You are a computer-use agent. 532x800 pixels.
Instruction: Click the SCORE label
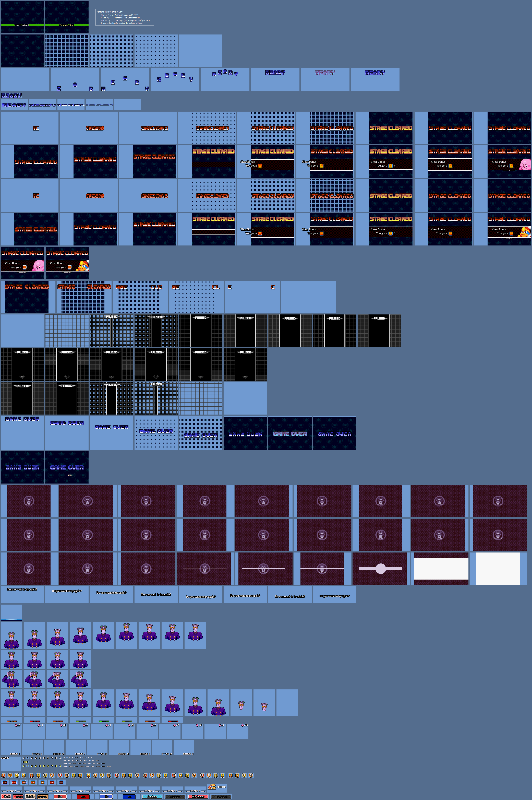point(5,758)
